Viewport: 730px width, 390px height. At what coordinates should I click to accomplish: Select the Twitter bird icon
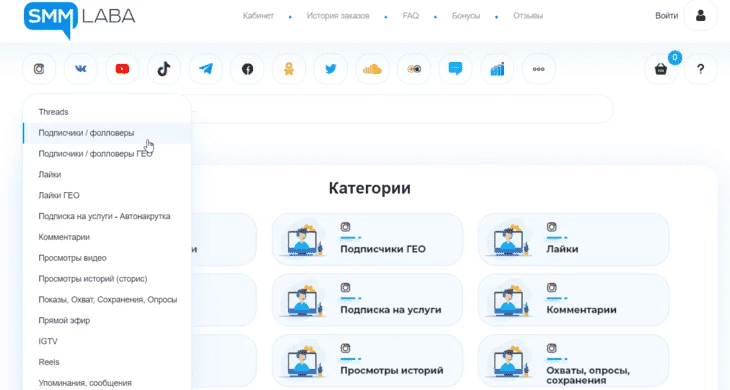[331, 69]
